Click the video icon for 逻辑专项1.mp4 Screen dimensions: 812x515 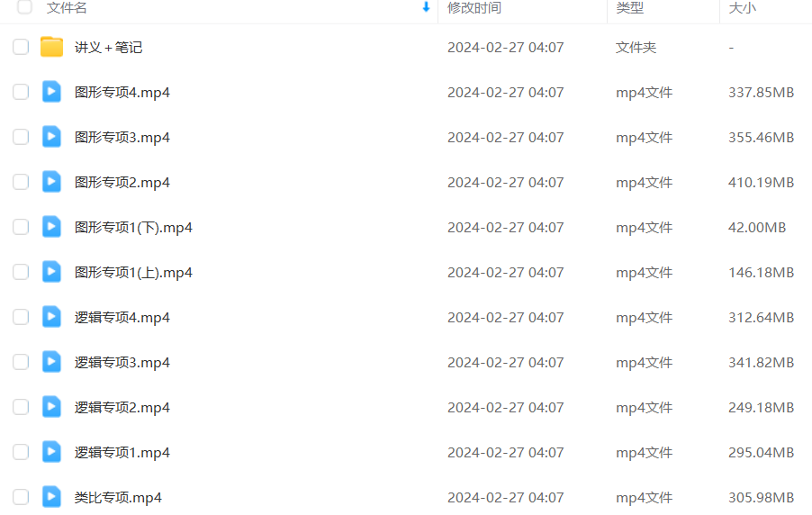(51, 452)
